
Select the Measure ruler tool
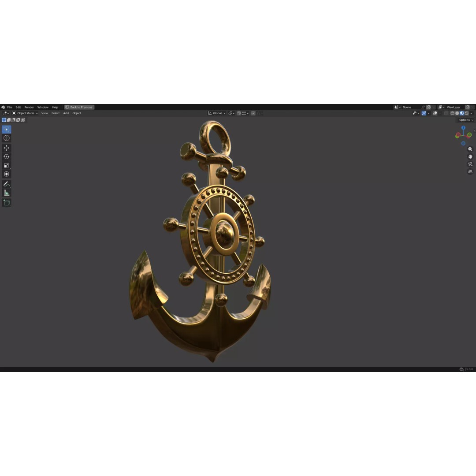6,193
